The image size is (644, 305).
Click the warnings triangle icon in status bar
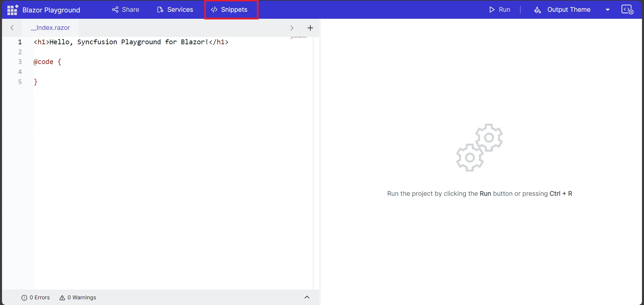point(62,298)
